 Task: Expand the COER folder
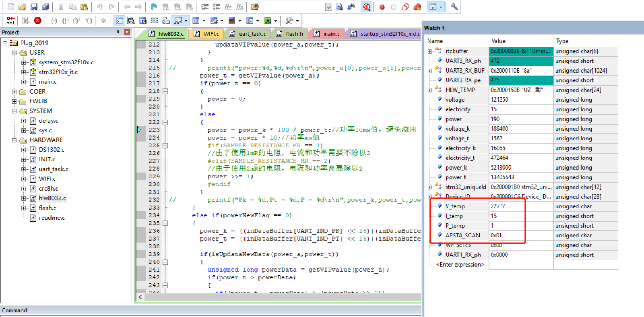tap(14, 92)
